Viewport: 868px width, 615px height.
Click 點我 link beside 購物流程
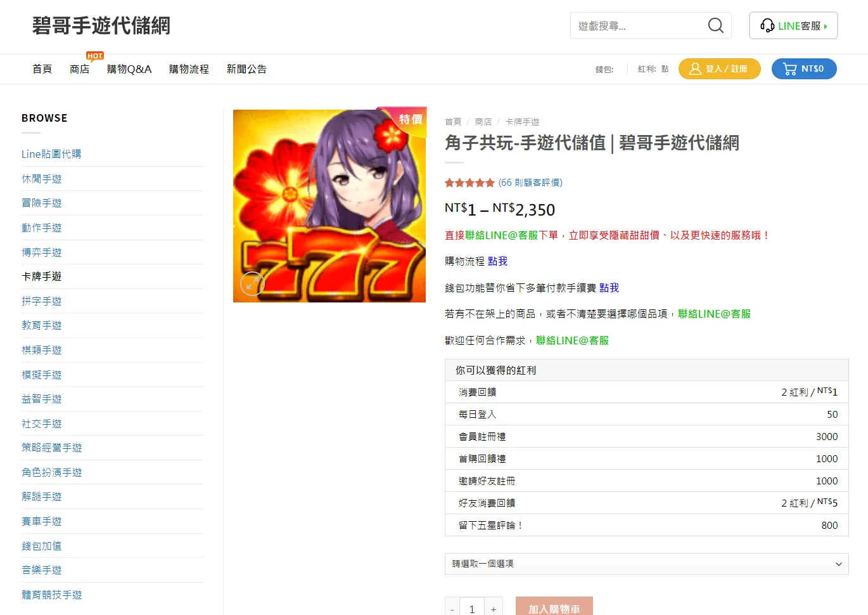pyautogui.click(x=497, y=261)
